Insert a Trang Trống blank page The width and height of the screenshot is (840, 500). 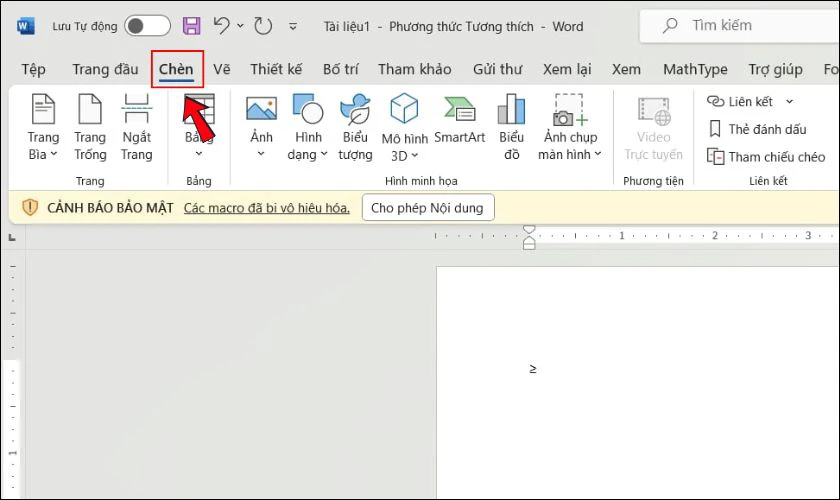coord(90,127)
